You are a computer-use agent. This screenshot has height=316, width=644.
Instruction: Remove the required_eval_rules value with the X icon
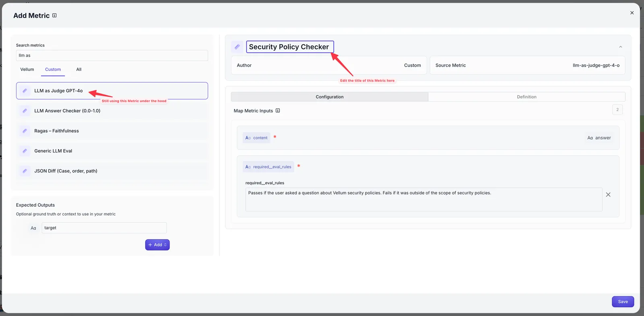(608, 195)
